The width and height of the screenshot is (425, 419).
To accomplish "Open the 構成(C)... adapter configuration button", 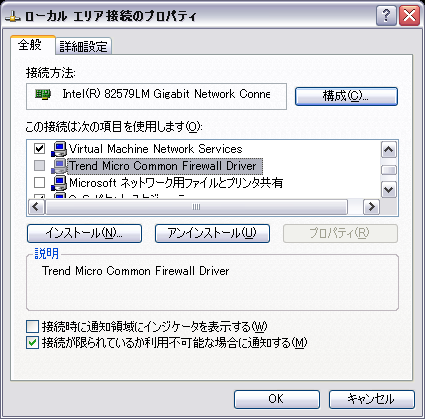I will tap(346, 96).
